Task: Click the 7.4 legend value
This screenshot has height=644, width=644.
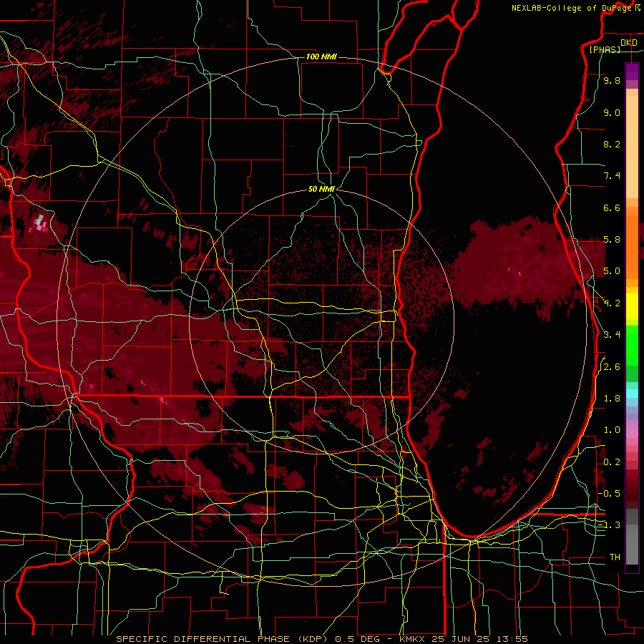Action: (x=612, y=176)
